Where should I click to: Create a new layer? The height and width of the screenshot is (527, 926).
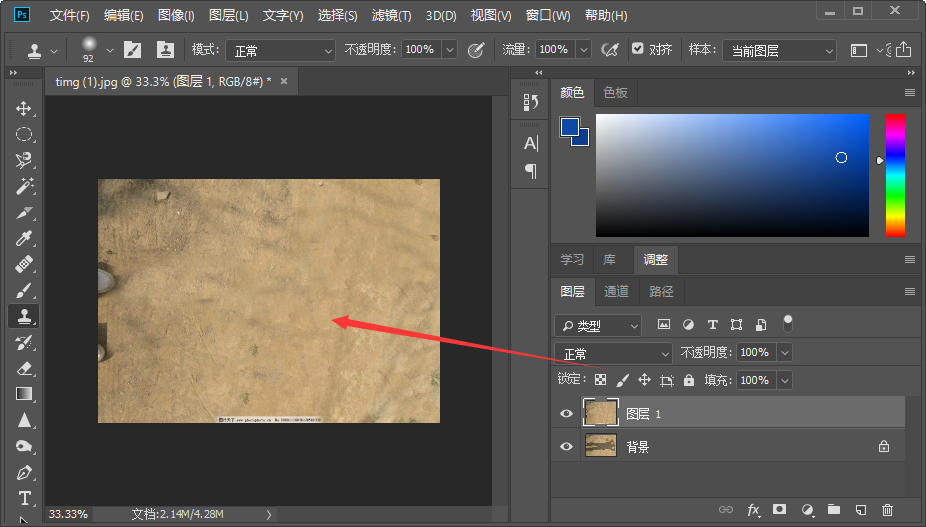[x=860, y=509]
